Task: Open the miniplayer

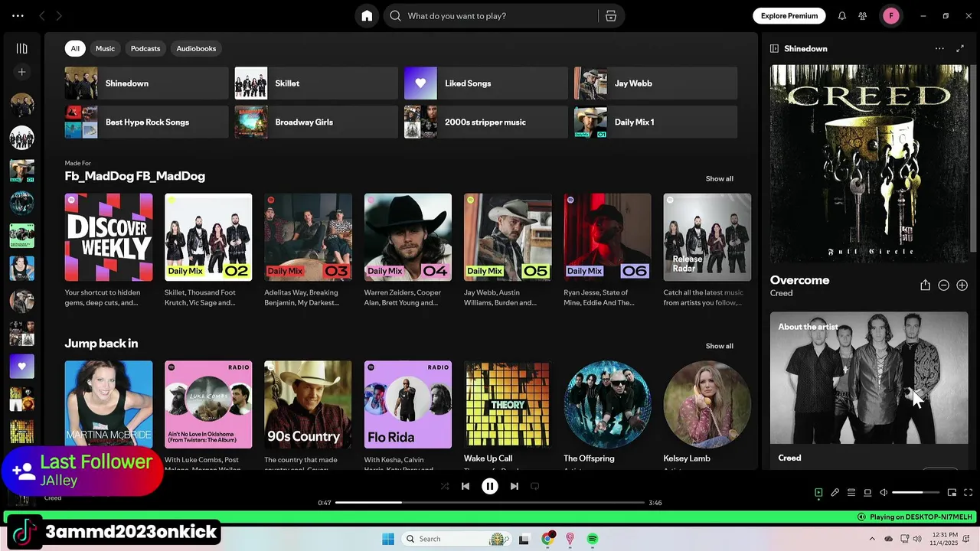Action: point(952,493)
